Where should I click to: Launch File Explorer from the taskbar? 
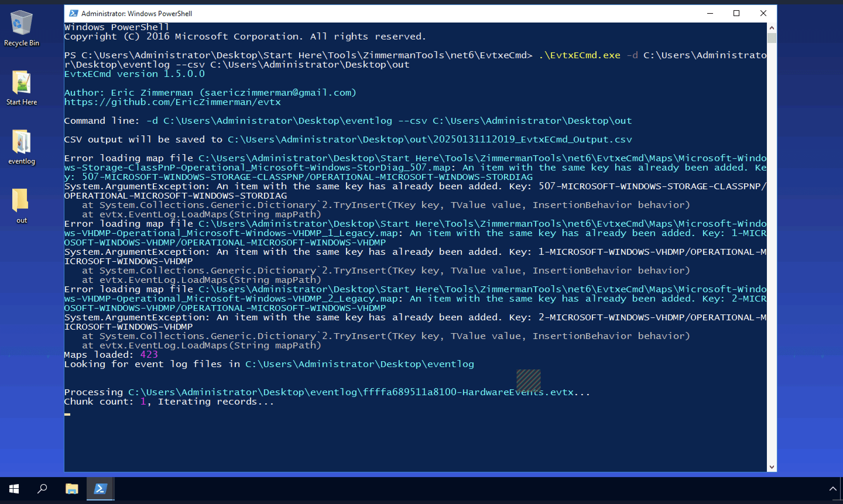pos(72,489)
